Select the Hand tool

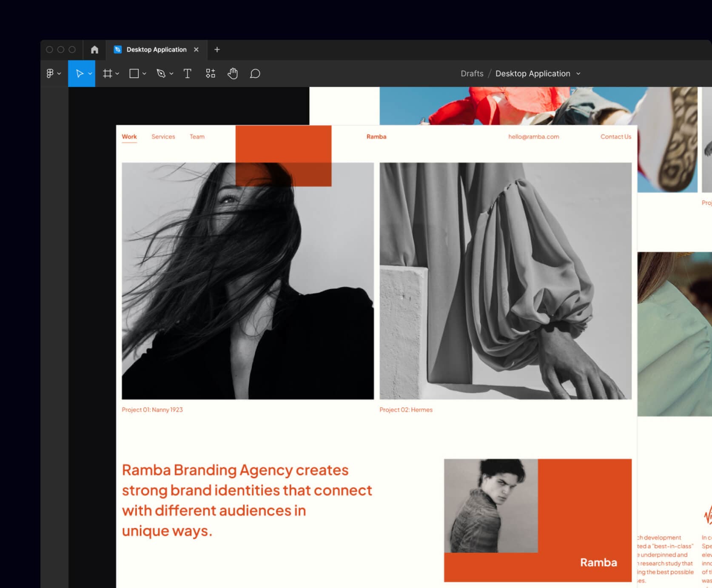point(233,74)
